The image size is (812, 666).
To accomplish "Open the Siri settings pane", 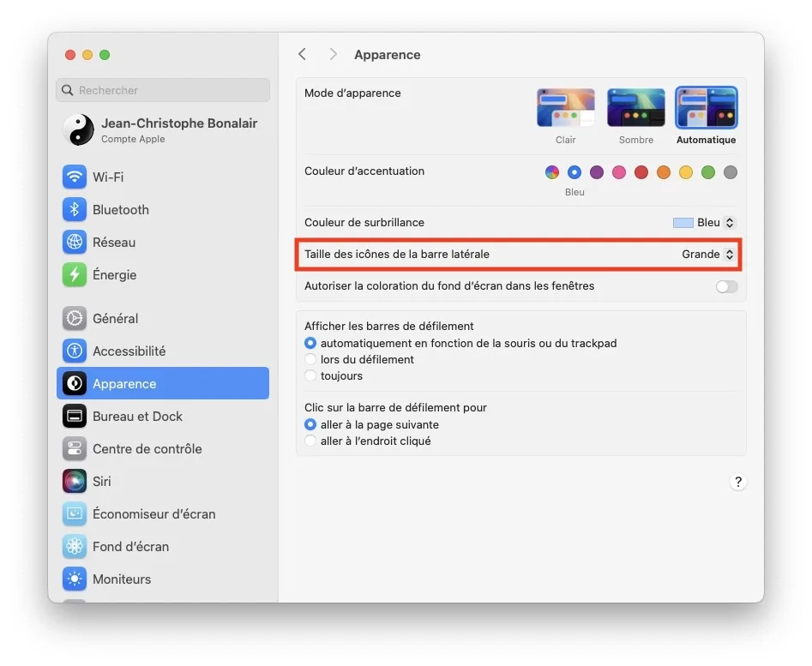I will coord(103,481).
